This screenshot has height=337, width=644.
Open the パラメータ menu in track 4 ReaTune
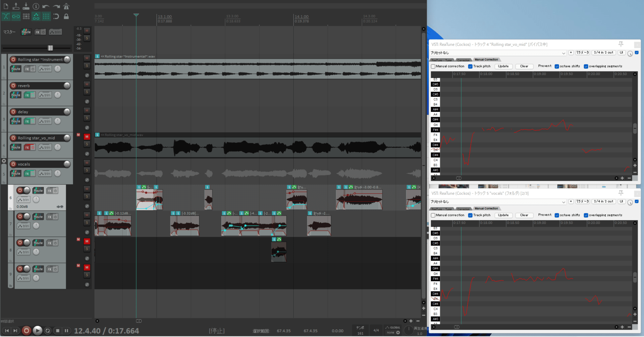tap(583, 53)
